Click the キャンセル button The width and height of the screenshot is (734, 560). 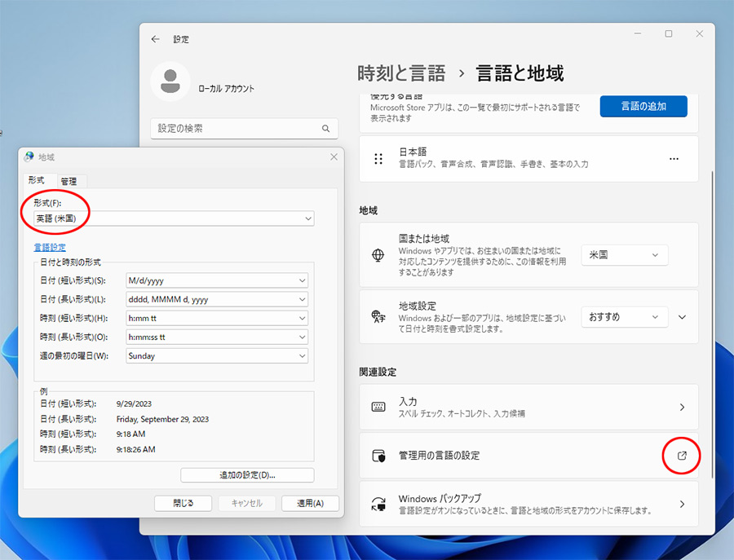pyautogui.click(x=246, y=504)
